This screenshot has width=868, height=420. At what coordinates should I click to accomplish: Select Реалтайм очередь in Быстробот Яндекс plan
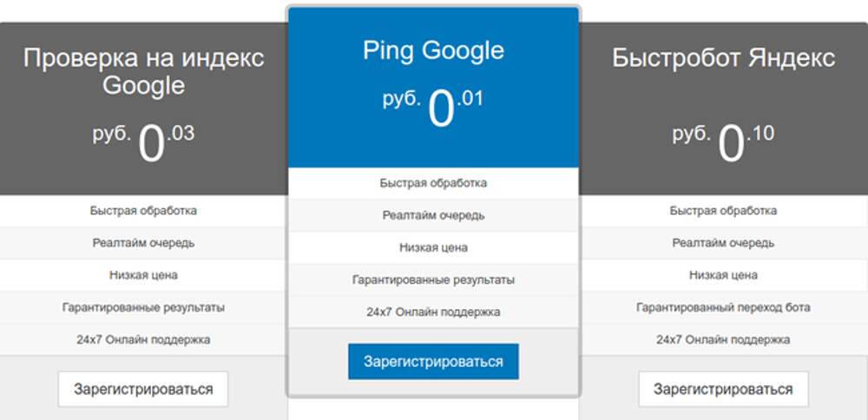click(x=723, y=243)
